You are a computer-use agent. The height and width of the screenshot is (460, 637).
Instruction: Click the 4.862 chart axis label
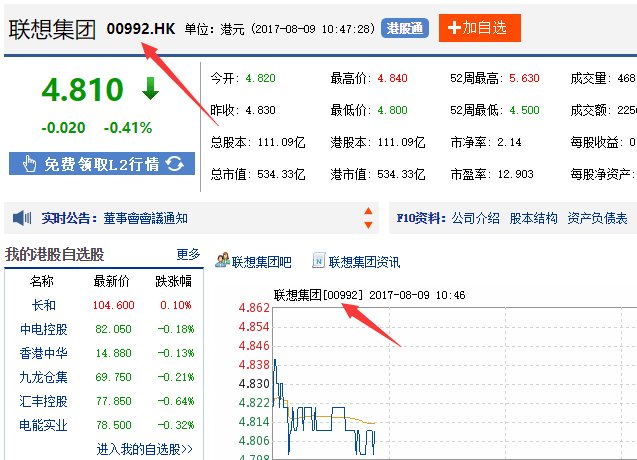click(254, 308)
